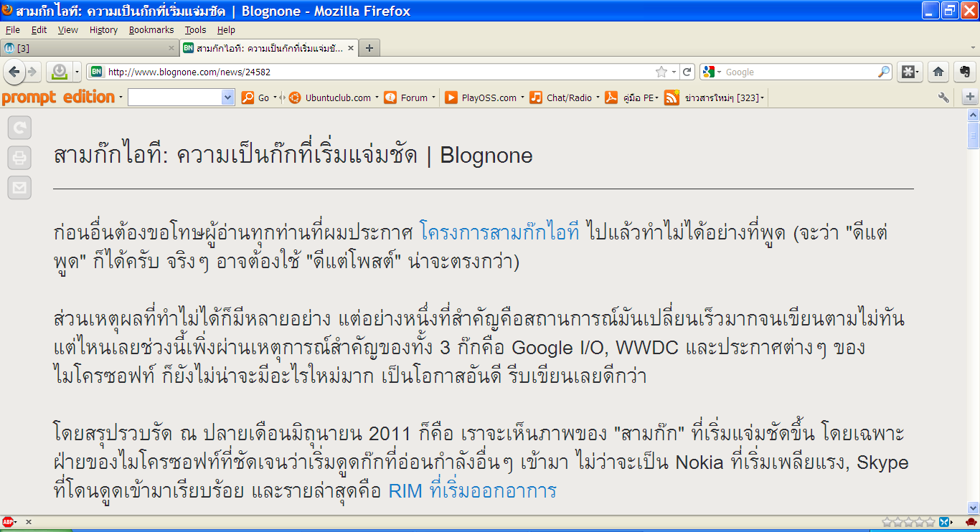The height and width of the screenshot is (532, 980).
Task: Follow the โครงการสามก๊กไอที link
Action: point(499,233)
